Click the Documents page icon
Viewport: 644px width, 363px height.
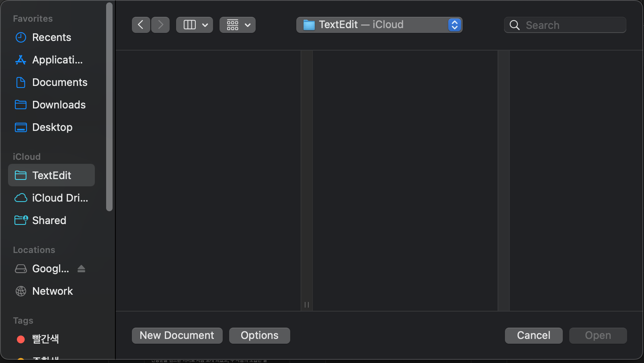(x=21, y=82)
